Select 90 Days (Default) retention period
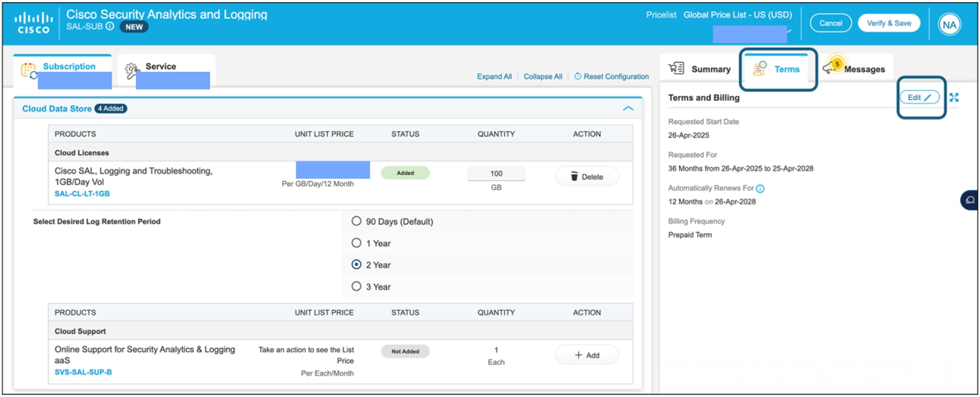This screenshot has height=397, width=980. tap(357, 221)
